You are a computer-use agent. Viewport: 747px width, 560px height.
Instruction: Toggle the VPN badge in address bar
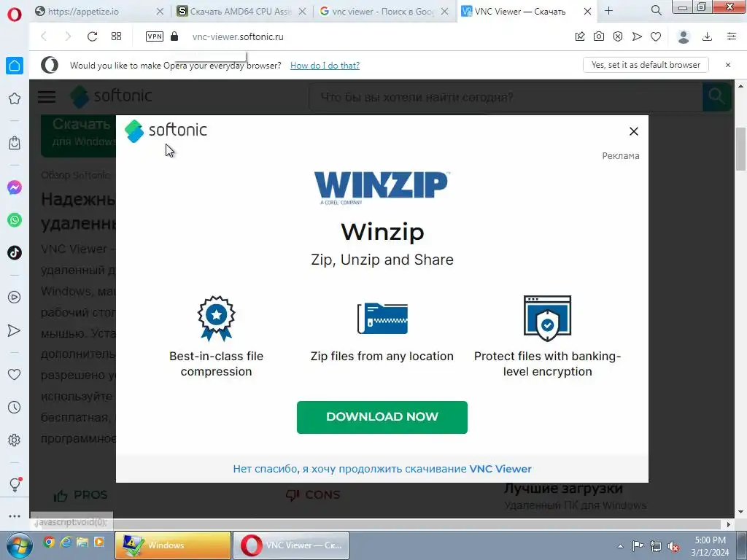(x=155, y=36)
